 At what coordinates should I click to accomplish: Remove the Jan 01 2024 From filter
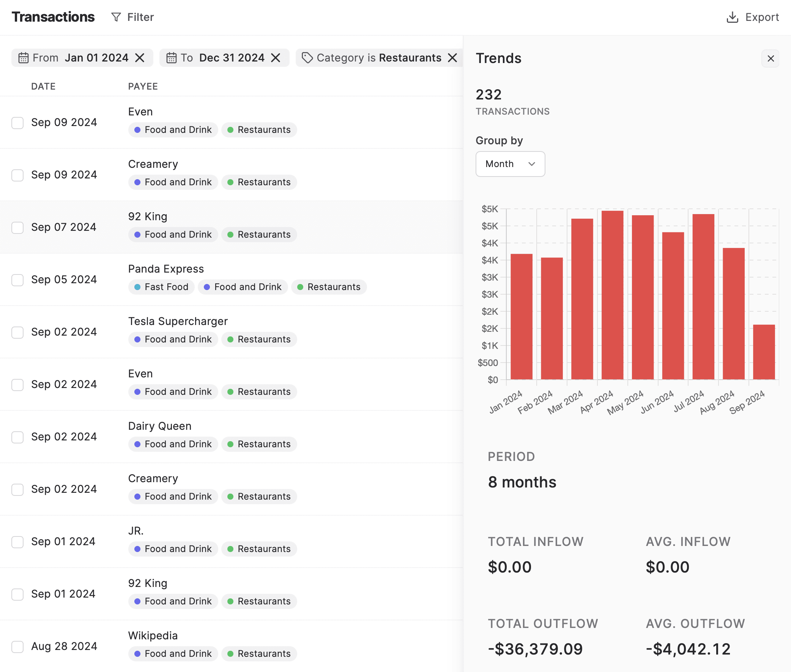pyautogui.click(x=140, y=57)
